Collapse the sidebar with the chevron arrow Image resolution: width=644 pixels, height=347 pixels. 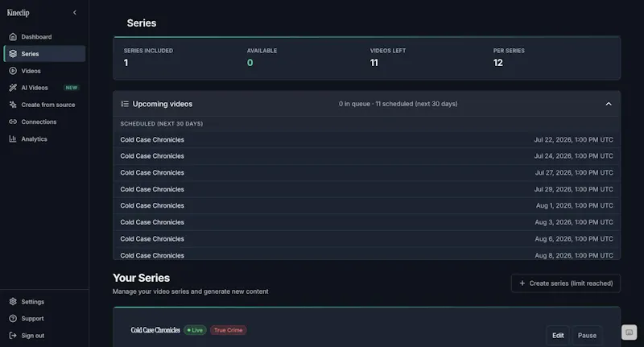pos(75,13)
